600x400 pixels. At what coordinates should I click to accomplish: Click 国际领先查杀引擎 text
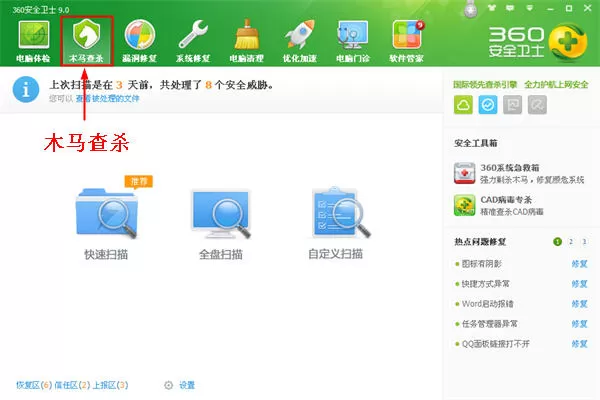(485, 84)
